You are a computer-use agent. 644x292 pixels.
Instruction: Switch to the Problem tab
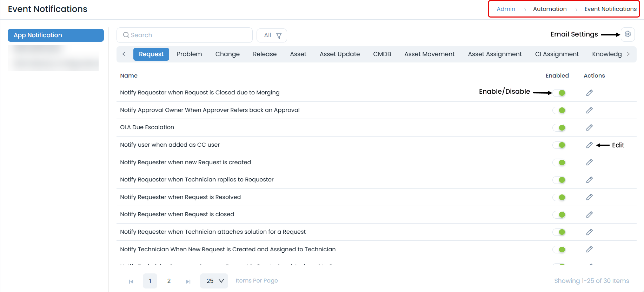coord(189,54)
